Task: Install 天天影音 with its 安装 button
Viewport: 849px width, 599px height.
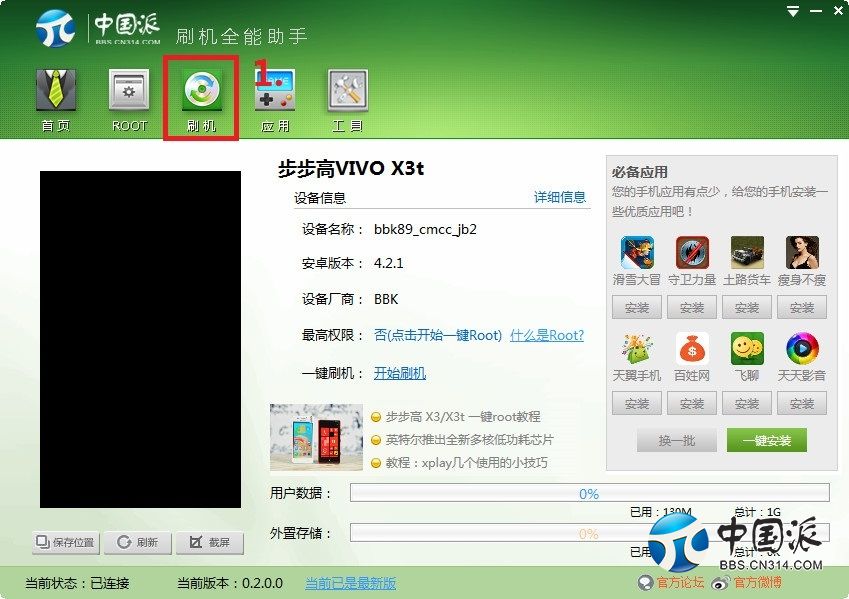Action: click(802, 403)
